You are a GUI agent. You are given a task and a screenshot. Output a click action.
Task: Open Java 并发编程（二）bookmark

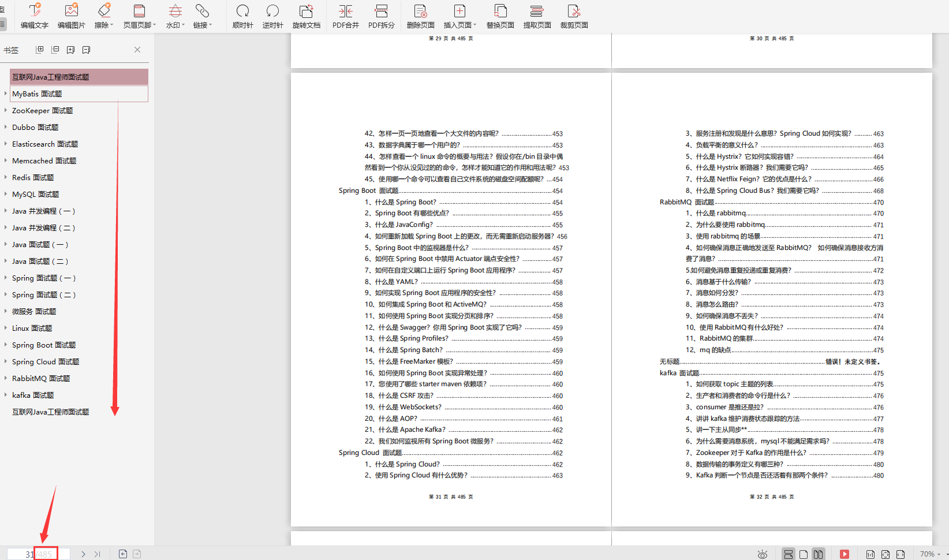44,227
